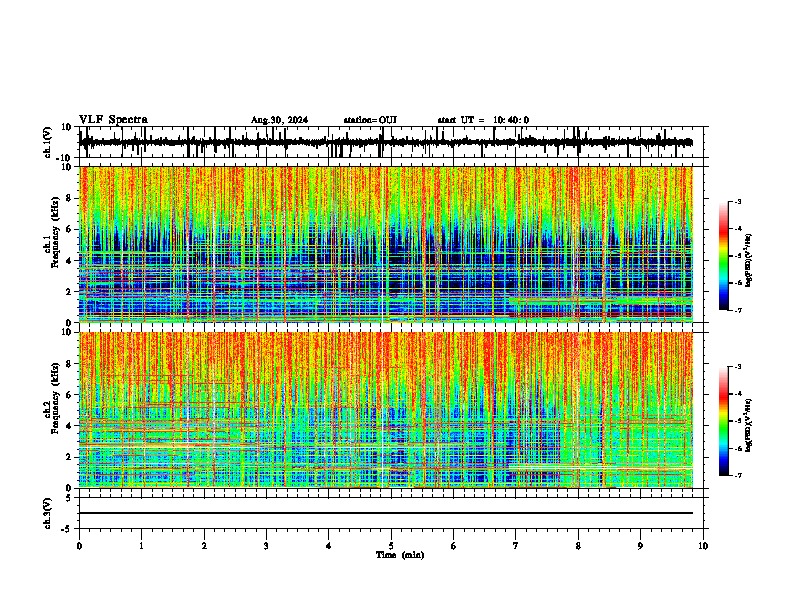This screenshot has height=612, width=792.
Task: Click time axis tick label "5"
Action: 391,546
